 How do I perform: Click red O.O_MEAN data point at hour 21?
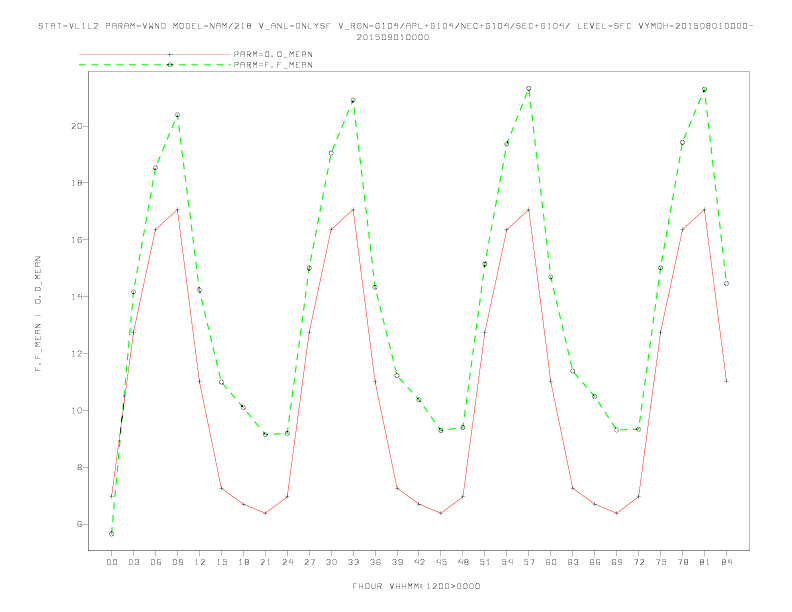[265, 513]
